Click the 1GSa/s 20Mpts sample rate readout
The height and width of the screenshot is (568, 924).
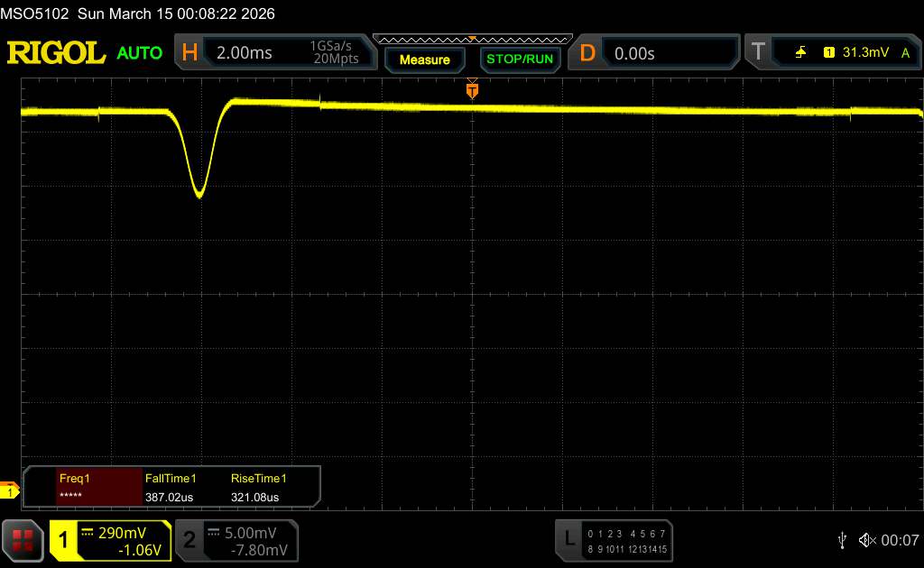pos(334,53)
